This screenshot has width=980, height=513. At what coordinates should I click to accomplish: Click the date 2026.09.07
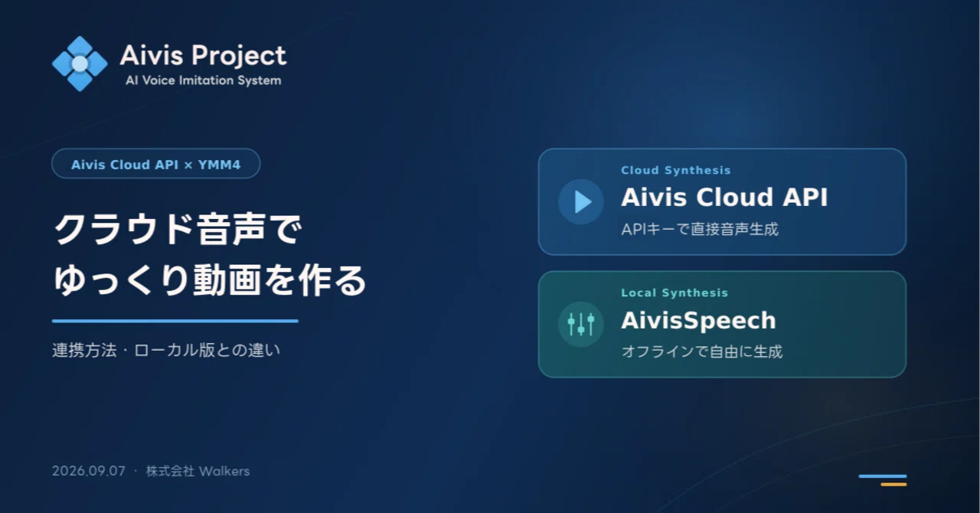pos(89,471)
